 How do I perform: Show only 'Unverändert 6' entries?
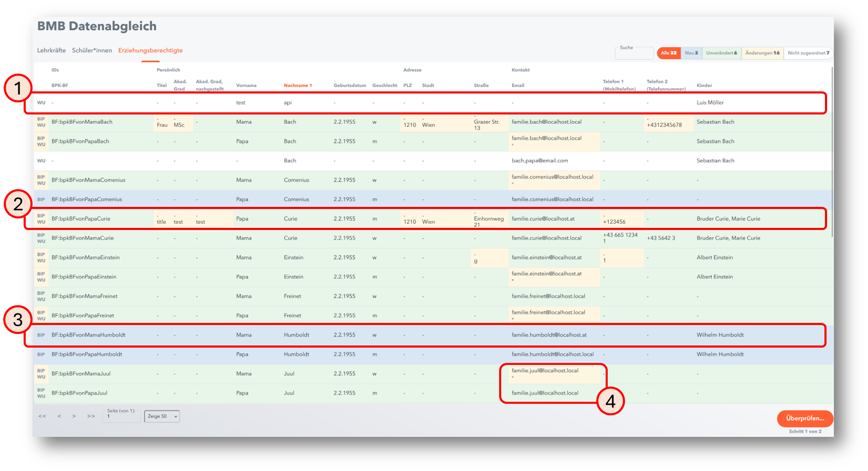721,53
